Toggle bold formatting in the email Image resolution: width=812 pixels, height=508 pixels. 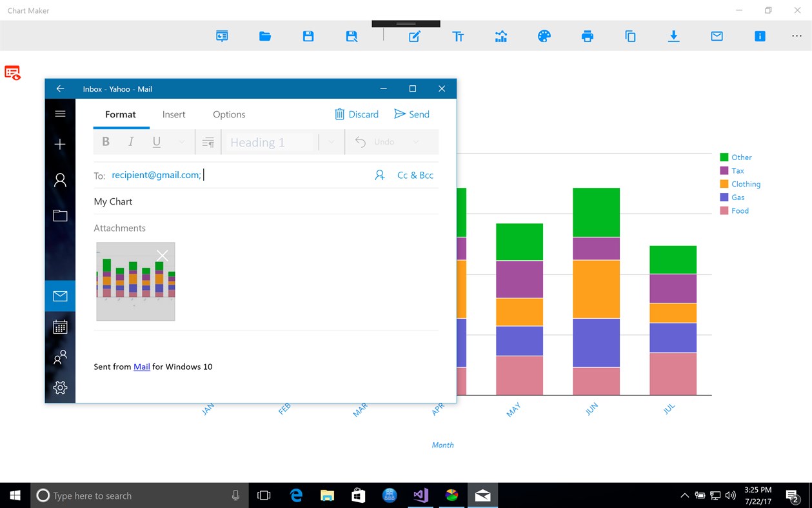click(x=105, y=141)
